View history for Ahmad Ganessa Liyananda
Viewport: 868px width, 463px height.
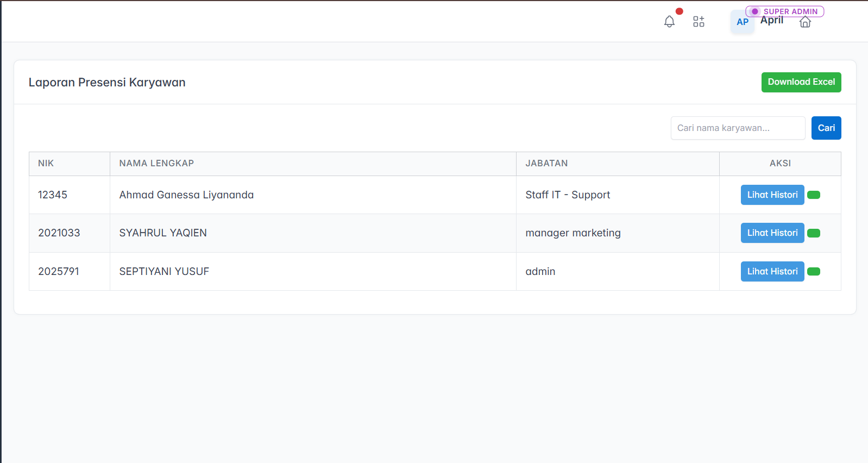coord(772,195)
